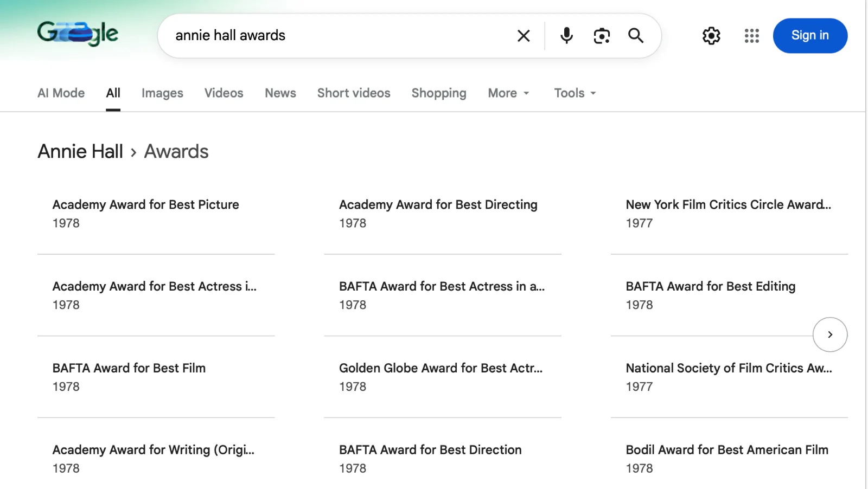Switch to the Shopping tab

[x=439, y=93]
